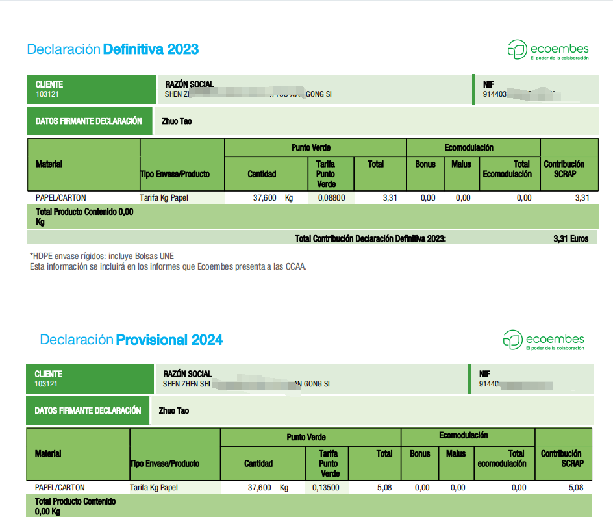Click DATOS FIRMANTE DECLARACIÓN in 2024 declaration
The width and height of the screenshot is (614, 518).
(88, 410)
